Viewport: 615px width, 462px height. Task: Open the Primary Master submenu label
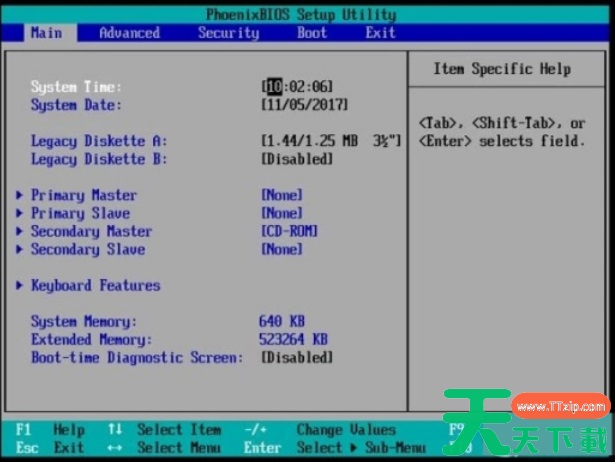click(84, 195)
